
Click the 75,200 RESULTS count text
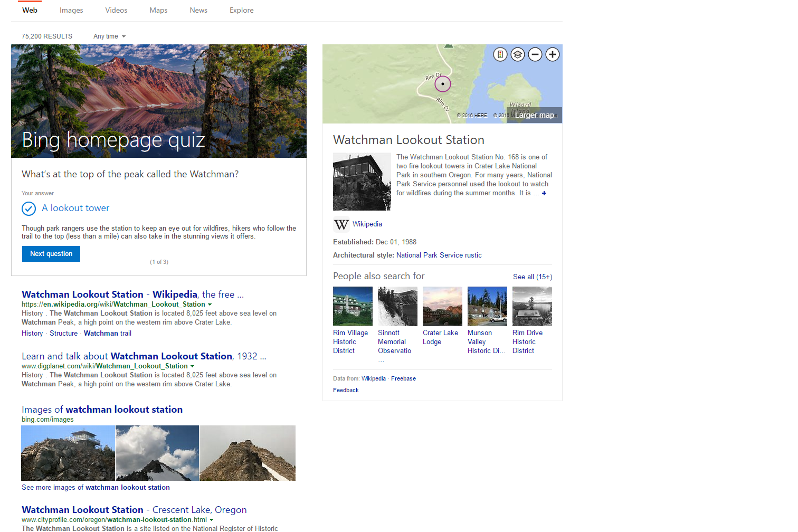(x=47, y=36)
